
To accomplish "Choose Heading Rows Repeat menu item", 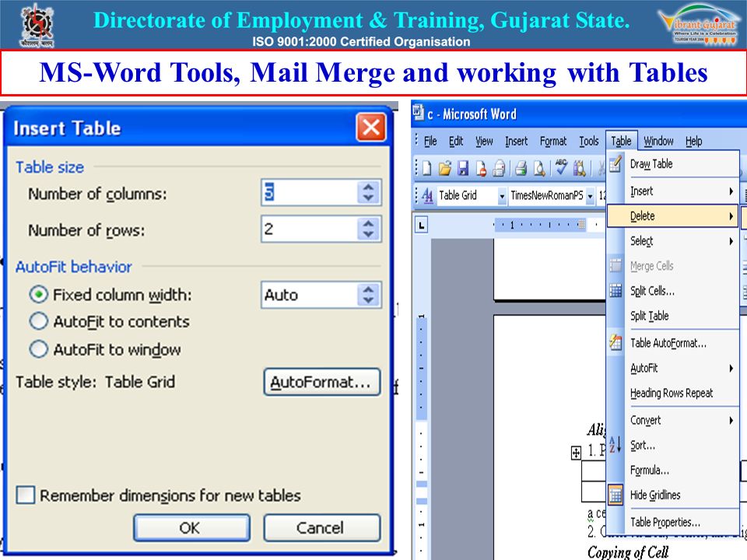I will [672, 393].
